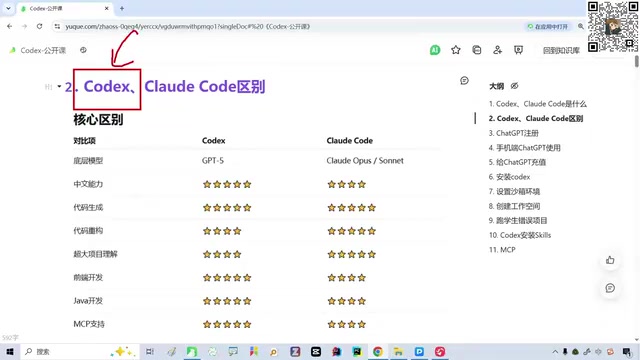Click the Codex-公开课 document title
Screen dimensions: 640x360
point(43,50)
